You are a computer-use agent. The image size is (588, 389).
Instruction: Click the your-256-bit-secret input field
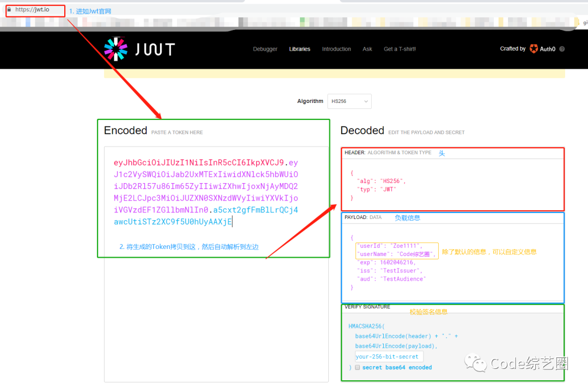point(389,357)
